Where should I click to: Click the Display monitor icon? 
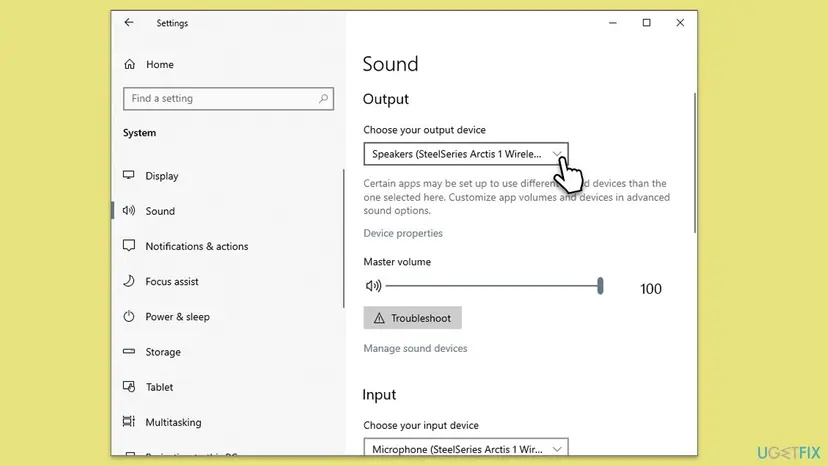click(128, 175)
